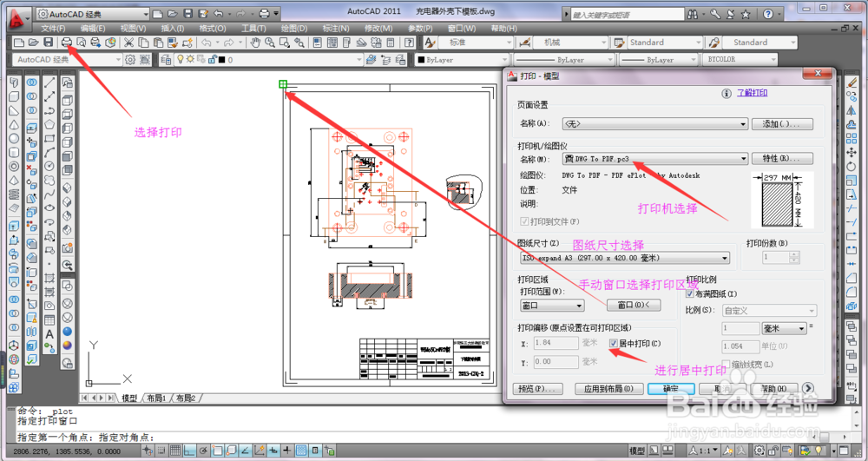Viewport: 868px width, 461px height.
Task: Click the binoculars search icon
Action: coord(693,15)
